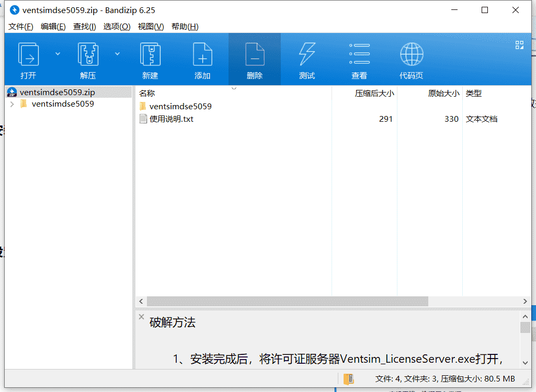Screen dimensions: 536x392
Task: Expand the 打开 dropdown arrow
Action: (58, 54)
